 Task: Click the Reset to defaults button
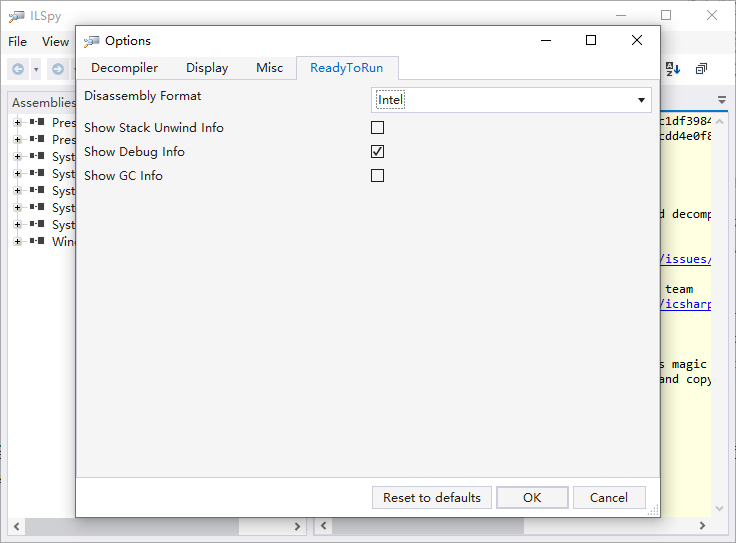pyautogui.click(x=432, y=497)
